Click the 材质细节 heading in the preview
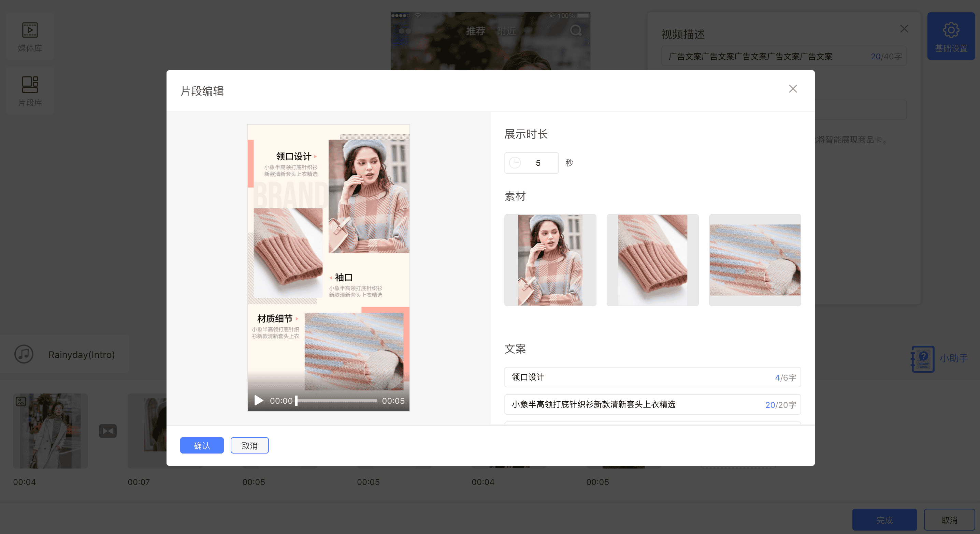This screenshot has height=534, width=980. coord(275,318)
